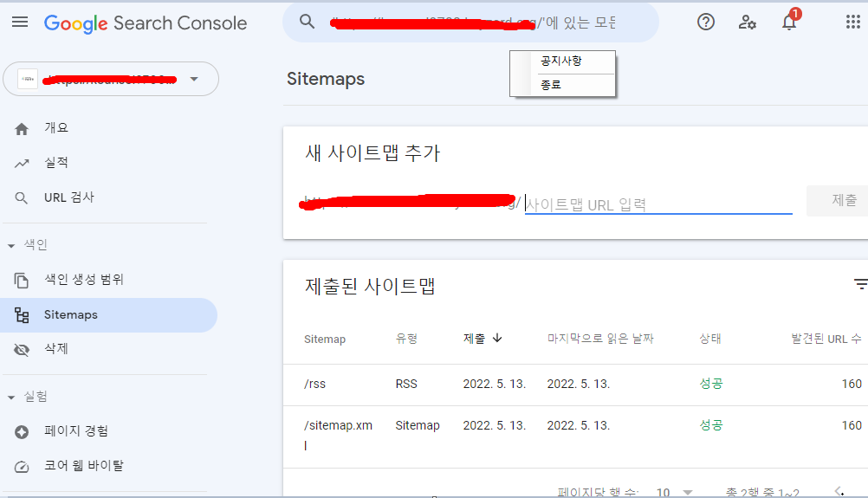Click the plus-circle icon beside 페이지 경험

(22, 432)
